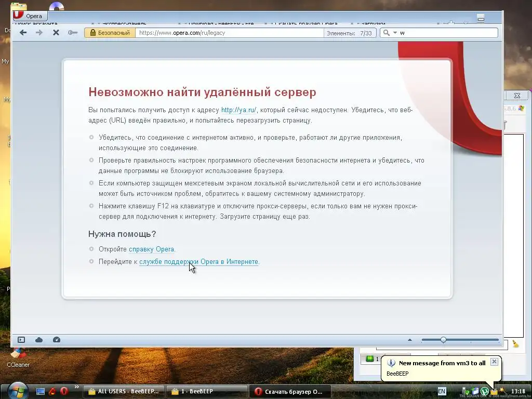
Task: Click the Элементы 7/33 loading indicator
Action: click(350, 33)
